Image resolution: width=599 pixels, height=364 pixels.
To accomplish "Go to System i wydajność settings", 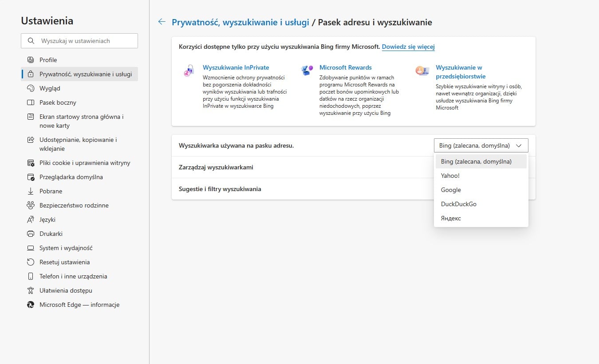I will (66, 248).
